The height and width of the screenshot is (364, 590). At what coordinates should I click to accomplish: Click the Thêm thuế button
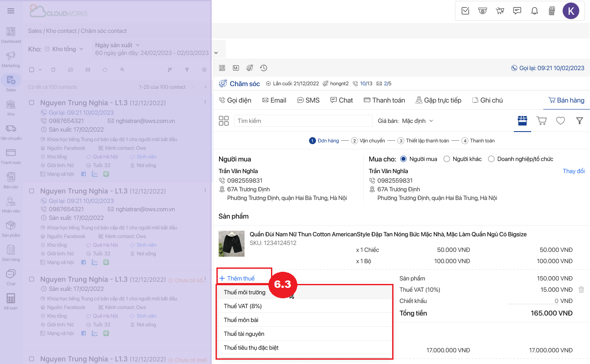click(237, 278)
